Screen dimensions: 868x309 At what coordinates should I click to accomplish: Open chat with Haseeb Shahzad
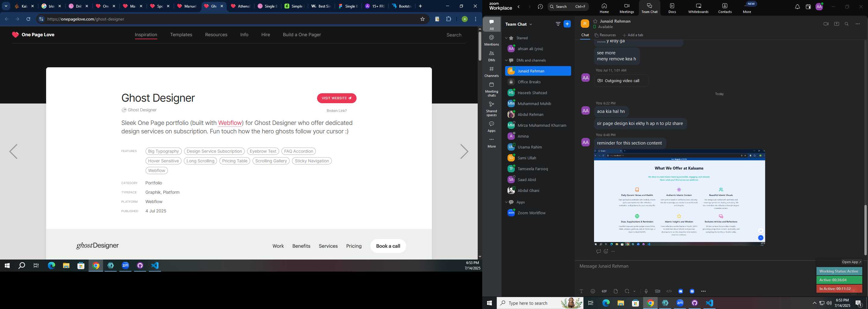pos(538,93)
